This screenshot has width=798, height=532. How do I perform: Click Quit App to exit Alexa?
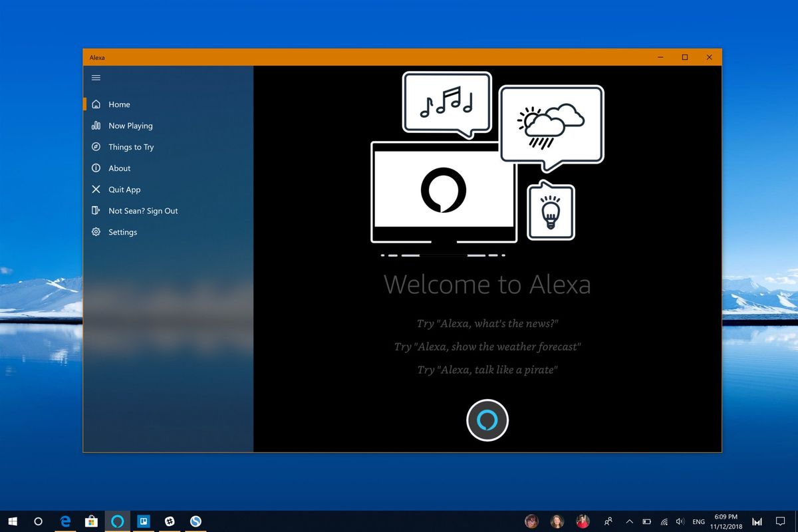tap(124, 190)
